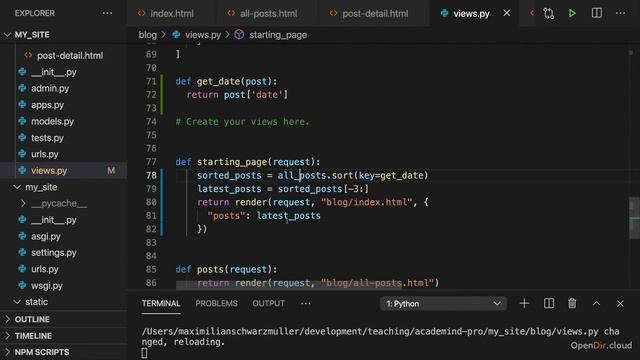Open models.py from the explorer
Image resolution: width=640 pixels, height=360 pixels.
64,121
